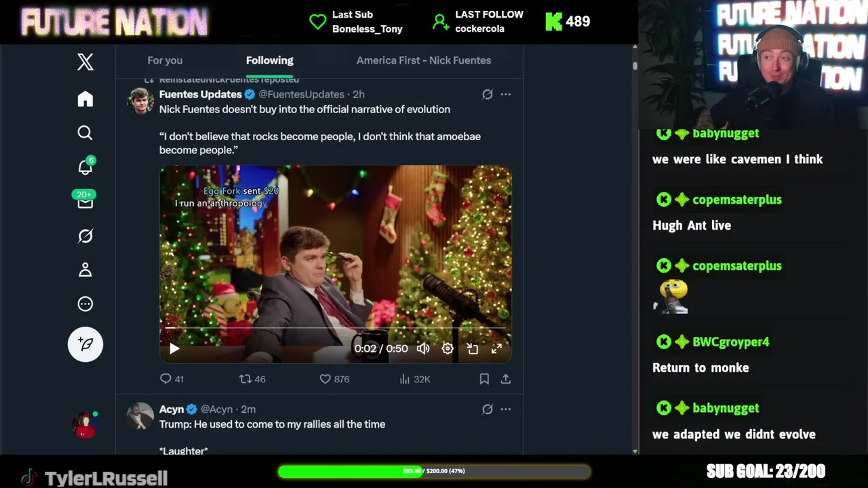Reply to Fuentes Updates post (41)
This screenshot has height=488, width=868.
point(172,379)
